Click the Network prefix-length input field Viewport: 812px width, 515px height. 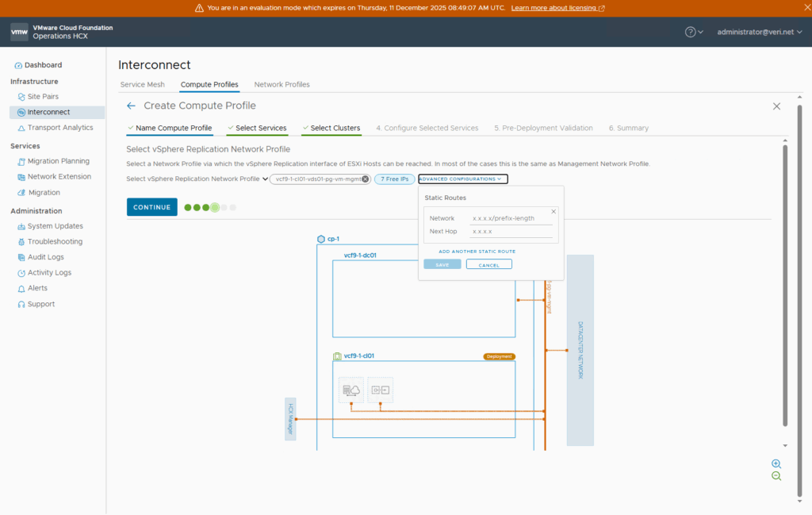point(511,218)
